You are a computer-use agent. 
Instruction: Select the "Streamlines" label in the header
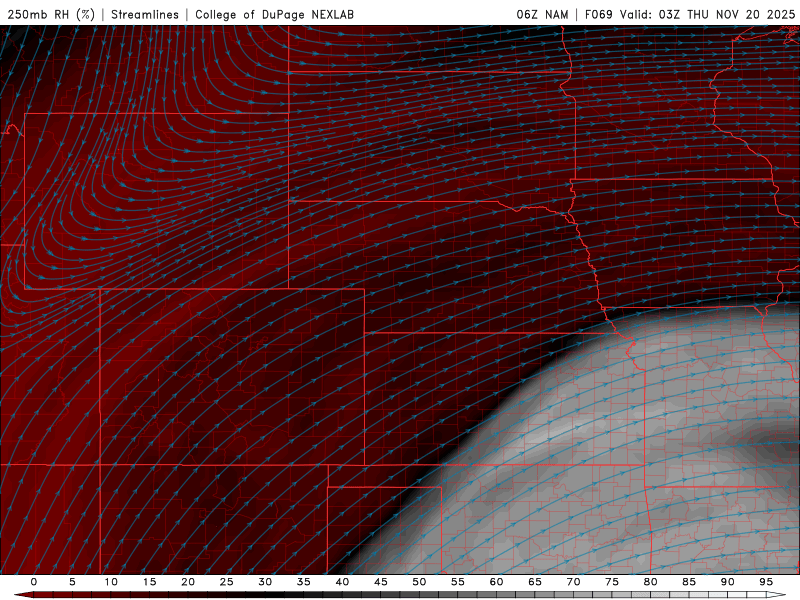[x=145, y=14]
